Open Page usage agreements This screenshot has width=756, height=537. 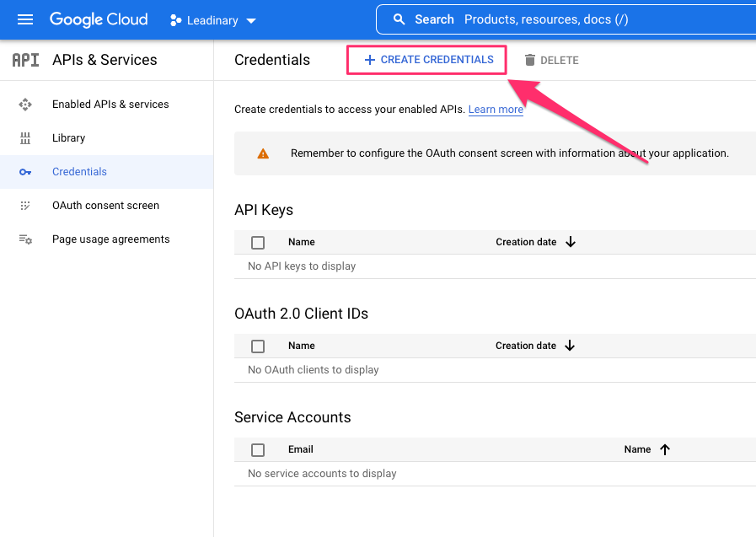tap(111, 239)
